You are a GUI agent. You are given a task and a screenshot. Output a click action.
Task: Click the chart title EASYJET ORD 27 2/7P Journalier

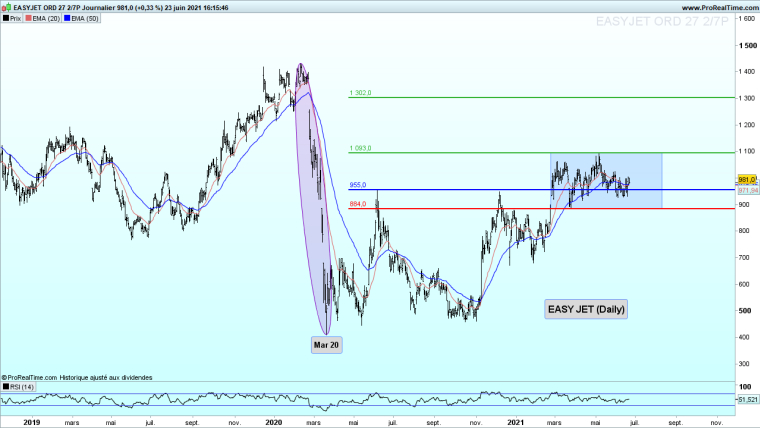click(x=64, y=8)
